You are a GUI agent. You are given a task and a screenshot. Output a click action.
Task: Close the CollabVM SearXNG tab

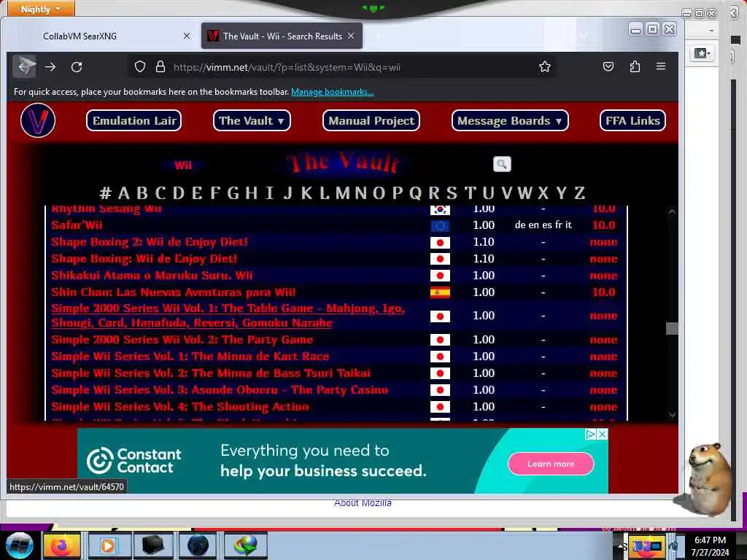(x=186, y=36)
